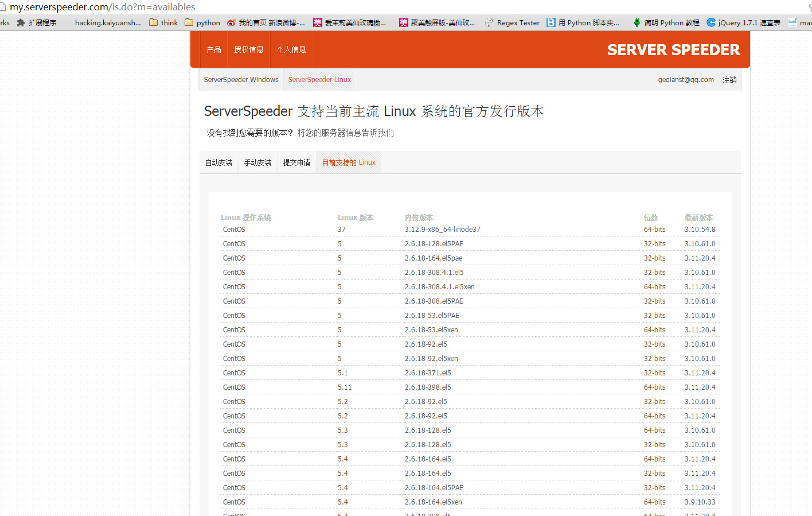
Task: Click kernel 2.6.18-92.el5xen cell
Action: click(x=431, y=359)
